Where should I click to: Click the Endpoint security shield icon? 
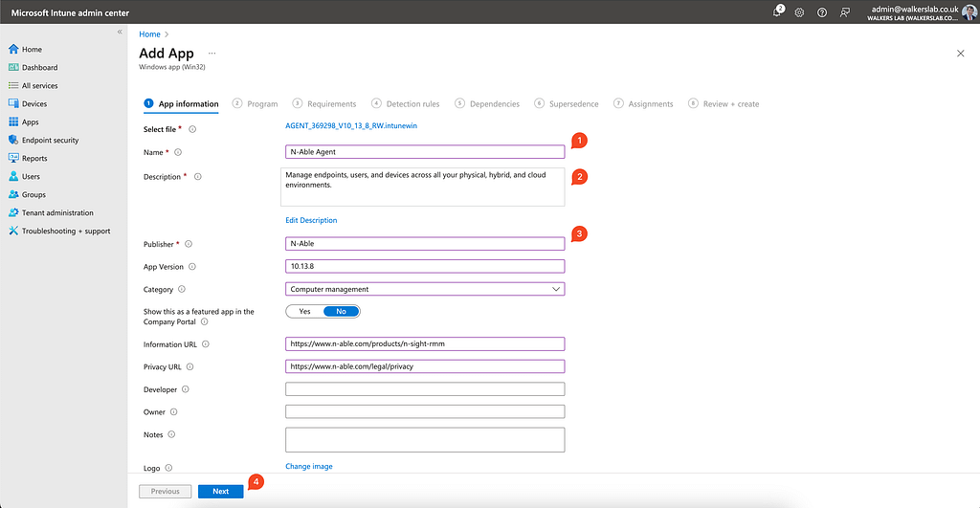[13, 141]
